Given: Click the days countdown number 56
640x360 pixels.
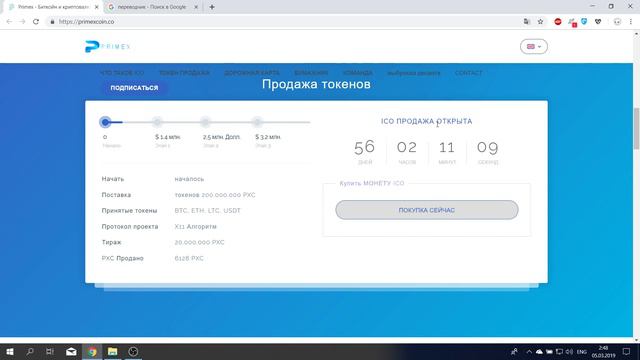Looking at the screenshot, I should click(364, 147).
